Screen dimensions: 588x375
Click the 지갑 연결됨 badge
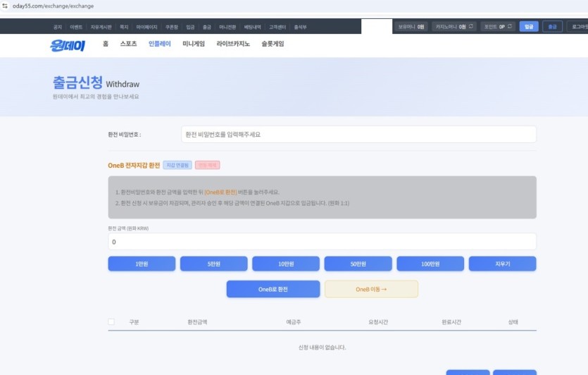click(x=177, y=165)
